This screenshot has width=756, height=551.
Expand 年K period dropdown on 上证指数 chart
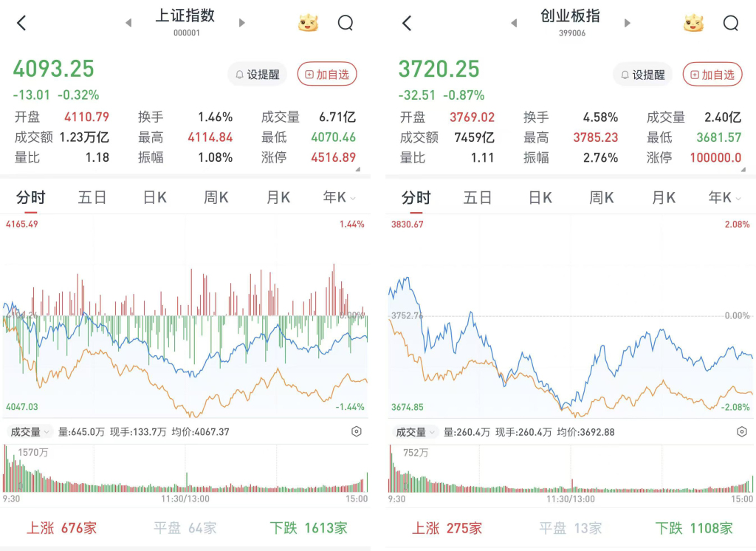pos(340,198)
